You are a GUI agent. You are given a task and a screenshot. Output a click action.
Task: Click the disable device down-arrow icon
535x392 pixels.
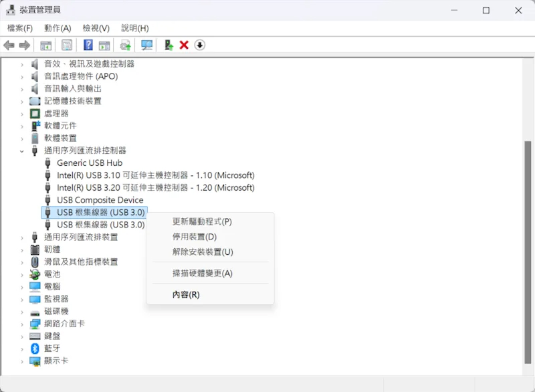coord(199,45)
